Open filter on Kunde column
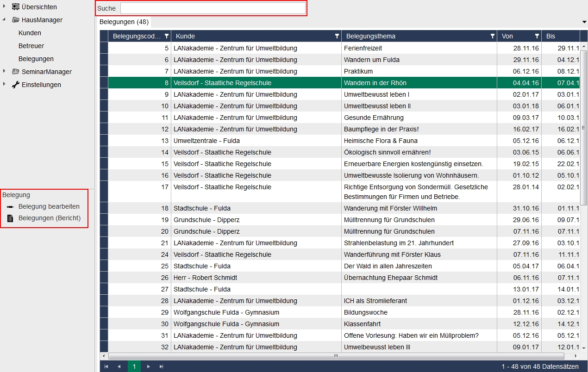The height and width of the screenshot is (372, 588). pos(337,36)
